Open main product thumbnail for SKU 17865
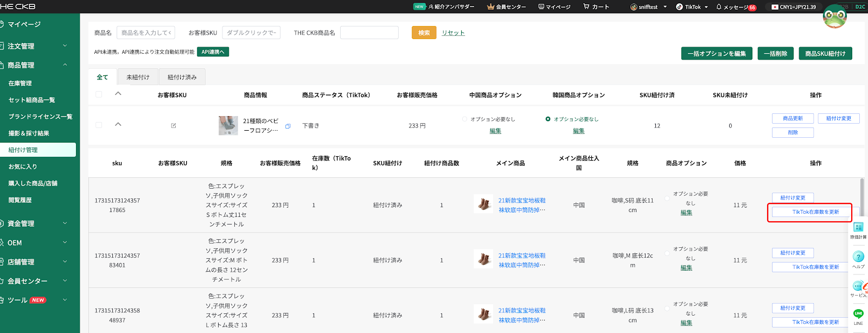 [x=483, y=204]
